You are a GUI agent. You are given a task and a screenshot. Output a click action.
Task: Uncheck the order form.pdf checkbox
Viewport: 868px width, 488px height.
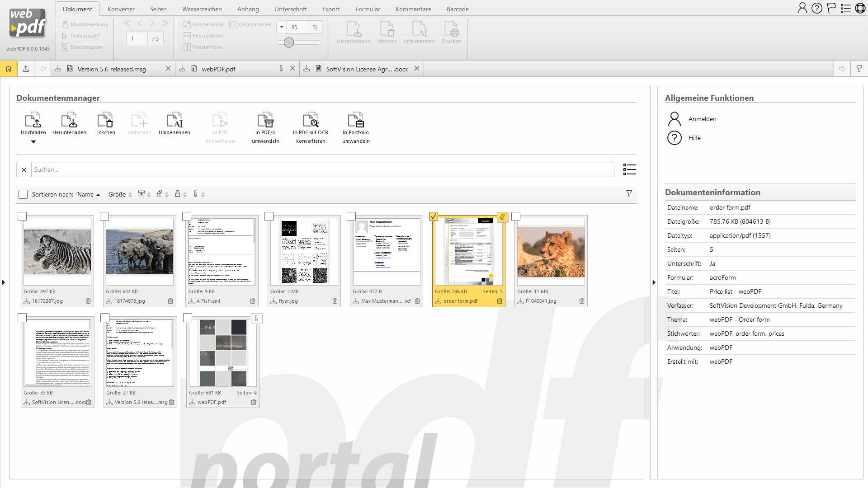pos(434,216)
